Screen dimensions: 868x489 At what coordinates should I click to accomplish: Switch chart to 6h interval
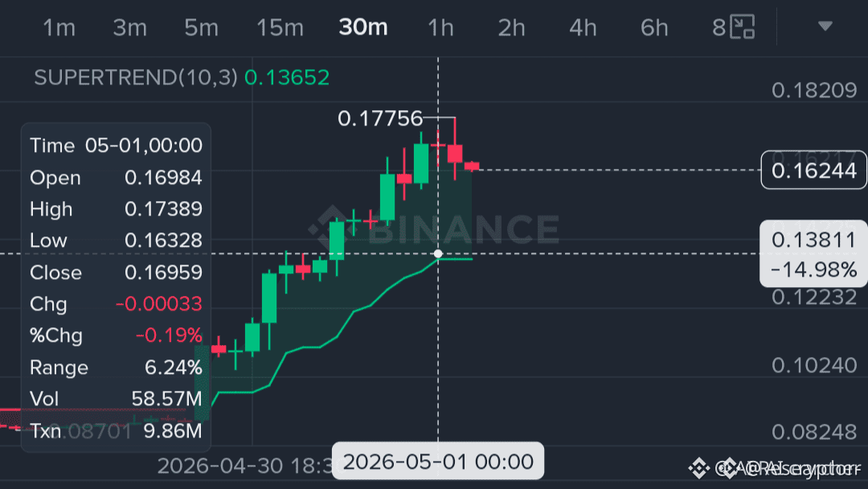click(x=654, y=27)
